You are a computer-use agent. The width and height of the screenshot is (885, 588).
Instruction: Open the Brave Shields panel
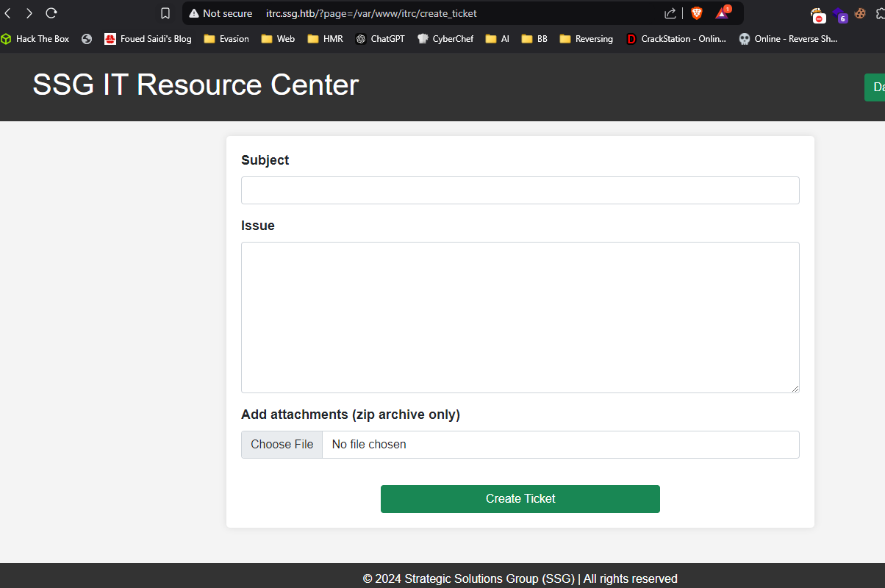[x=696, y=13]
